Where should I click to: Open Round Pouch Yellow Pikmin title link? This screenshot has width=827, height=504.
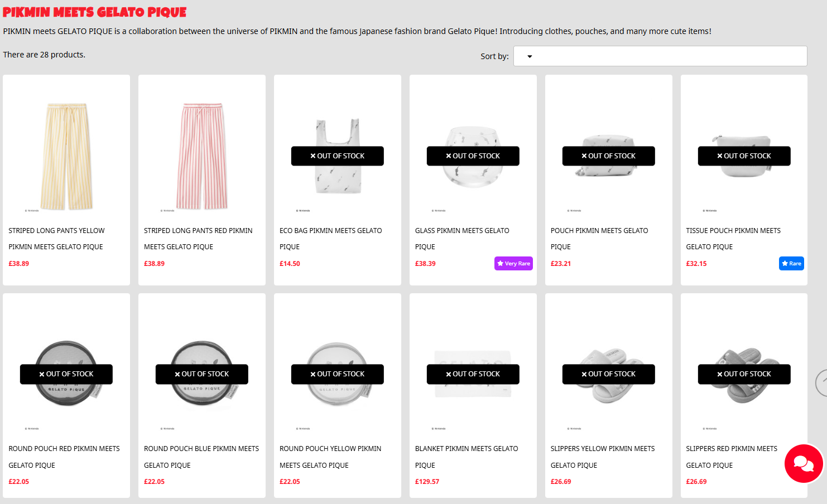330,457
